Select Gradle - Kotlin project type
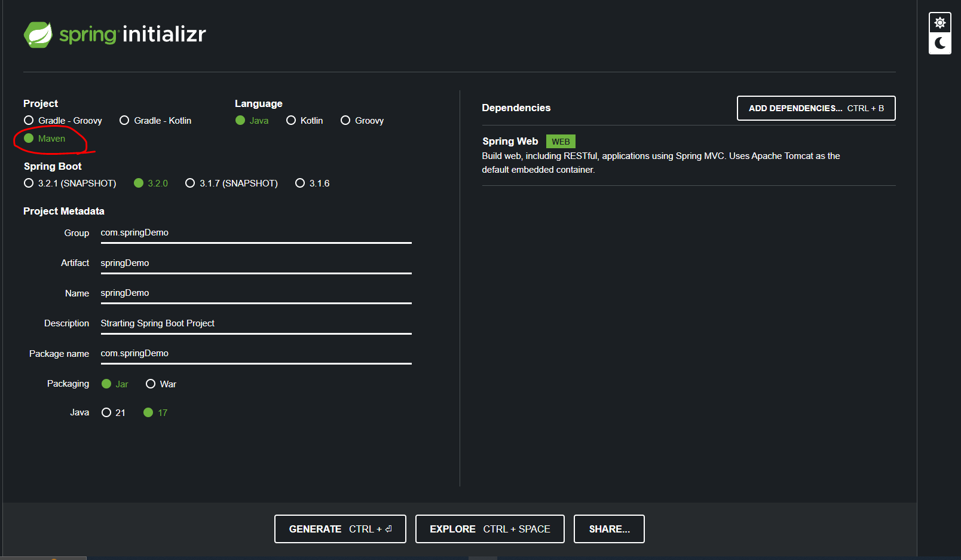 155,121
